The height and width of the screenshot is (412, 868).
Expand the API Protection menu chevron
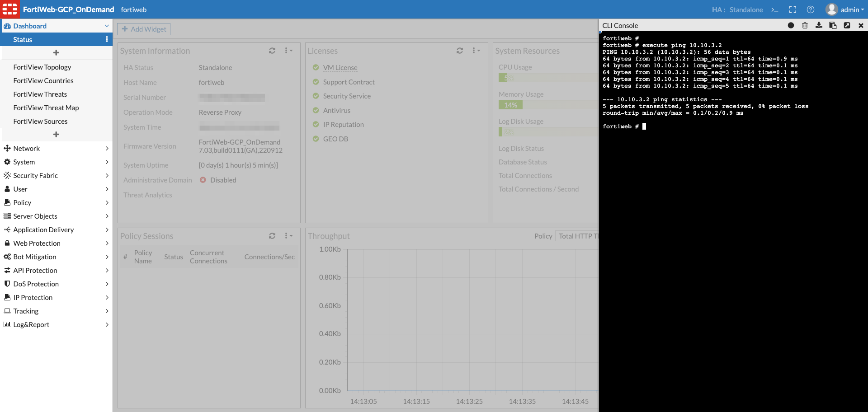click(x=107, y=270)
